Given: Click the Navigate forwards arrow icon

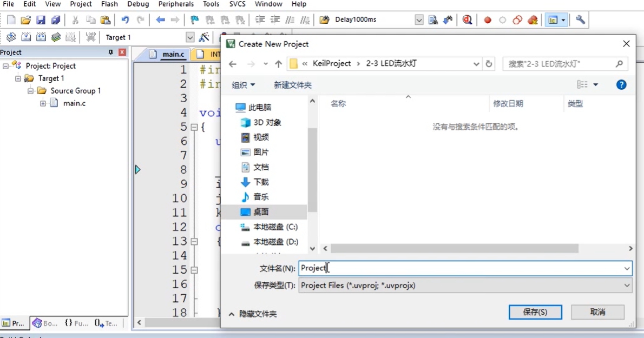Looking at the screenshot, I should (x=175, y=19).
